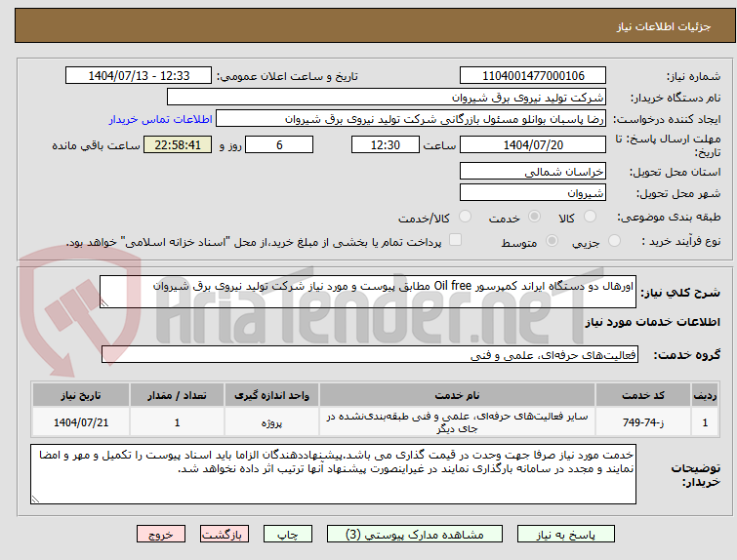Click the service name cell سایر فعالیت‌های حرفه‌ای

[x=457, y=422]
